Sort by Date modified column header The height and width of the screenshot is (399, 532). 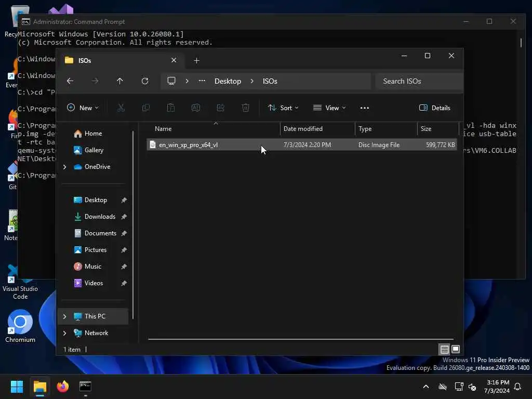coord(317,129)
